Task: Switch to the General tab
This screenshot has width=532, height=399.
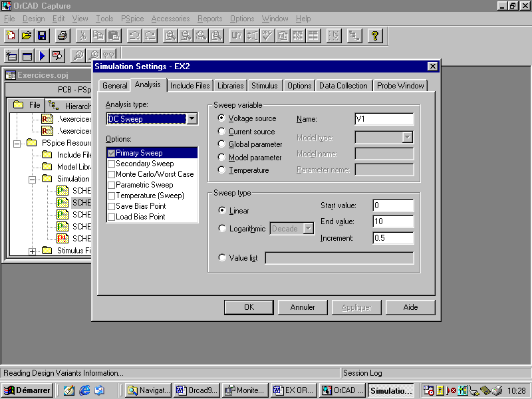Action: [114, 86]
